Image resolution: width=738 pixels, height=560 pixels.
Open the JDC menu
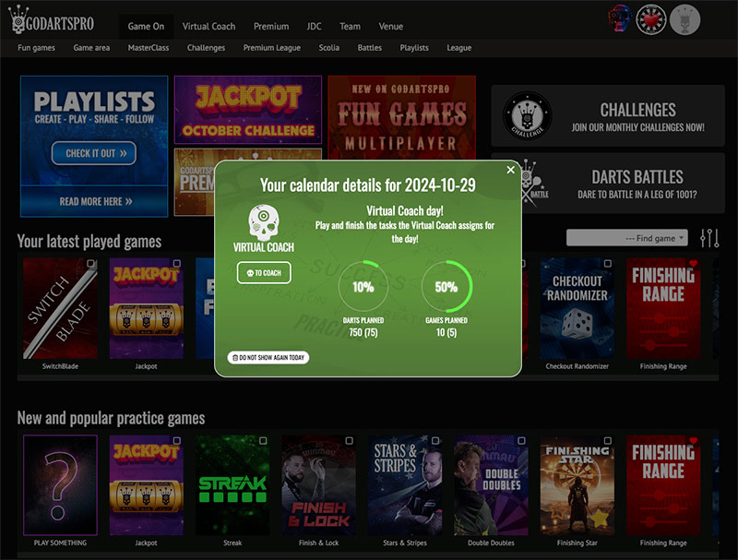[314, 27]
